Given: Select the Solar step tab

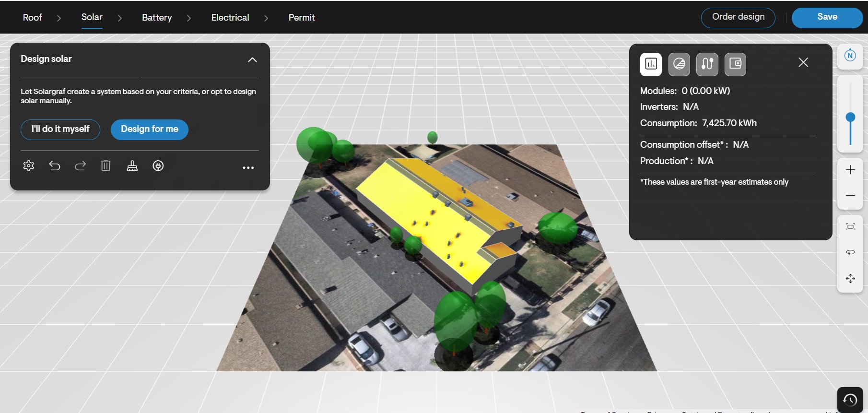Looking at the screenshot, I should coord(92,17).
